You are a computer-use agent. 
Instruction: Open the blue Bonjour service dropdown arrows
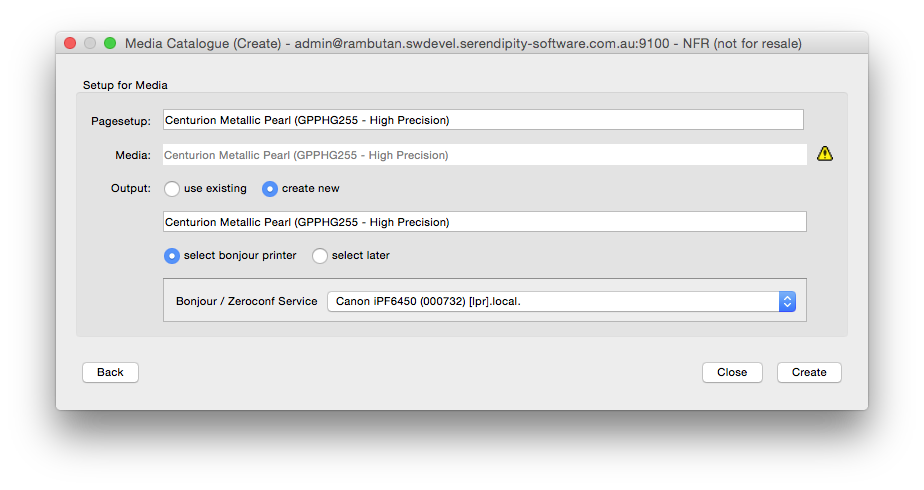pos(787,302)
